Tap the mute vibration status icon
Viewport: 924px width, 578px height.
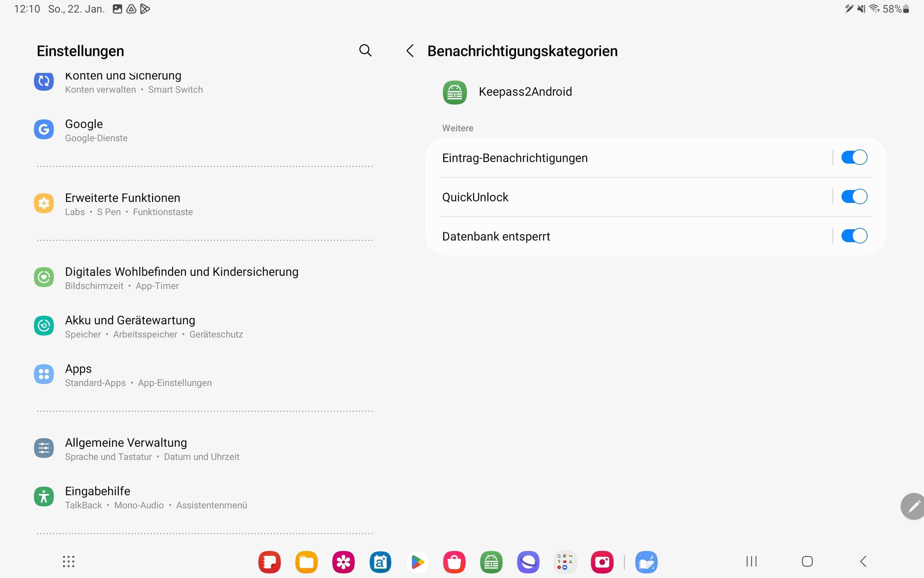point(861,9)
